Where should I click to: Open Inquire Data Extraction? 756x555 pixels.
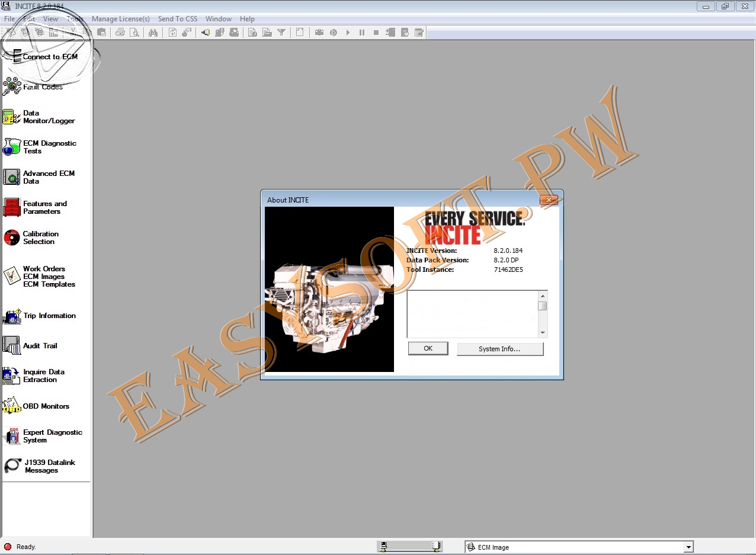(34, 376)
